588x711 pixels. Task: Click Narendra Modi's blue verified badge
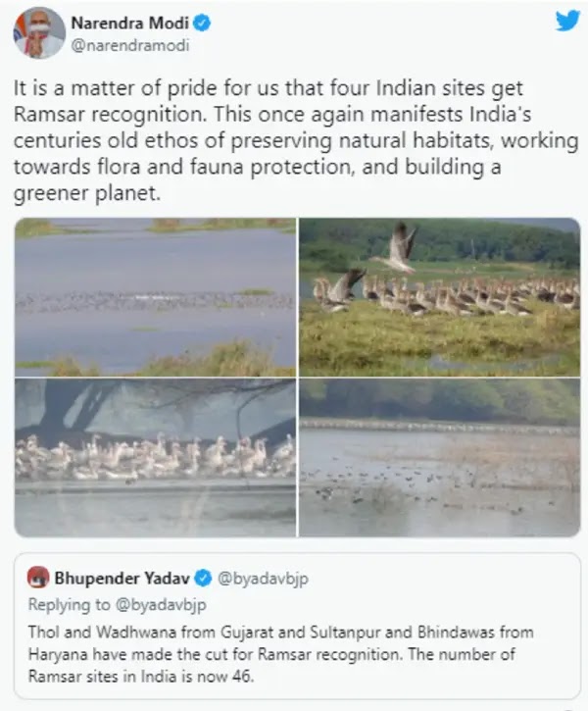[202, 23]
